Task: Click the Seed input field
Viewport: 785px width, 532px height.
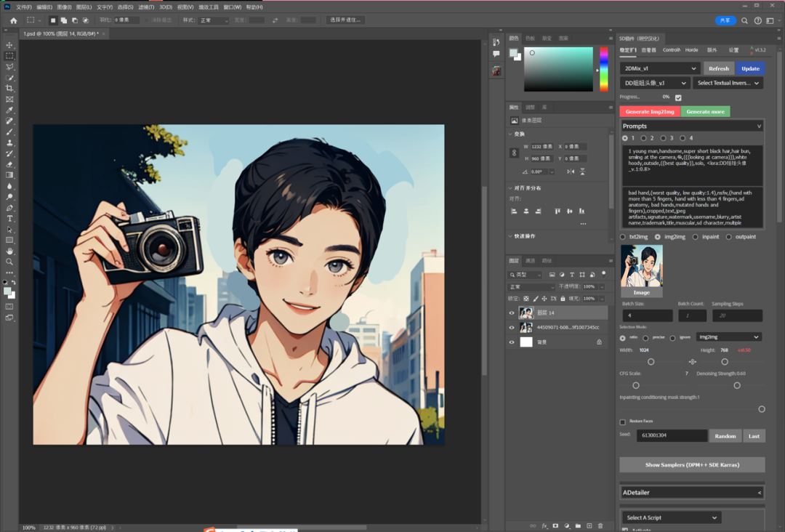Action: point(672,436)
